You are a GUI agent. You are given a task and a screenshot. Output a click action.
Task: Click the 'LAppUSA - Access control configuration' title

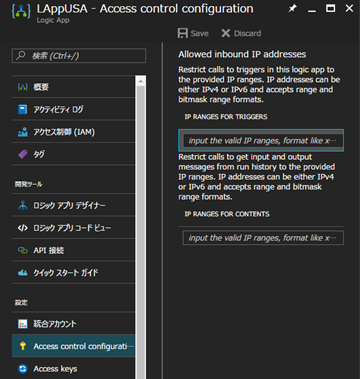(145, 9)
